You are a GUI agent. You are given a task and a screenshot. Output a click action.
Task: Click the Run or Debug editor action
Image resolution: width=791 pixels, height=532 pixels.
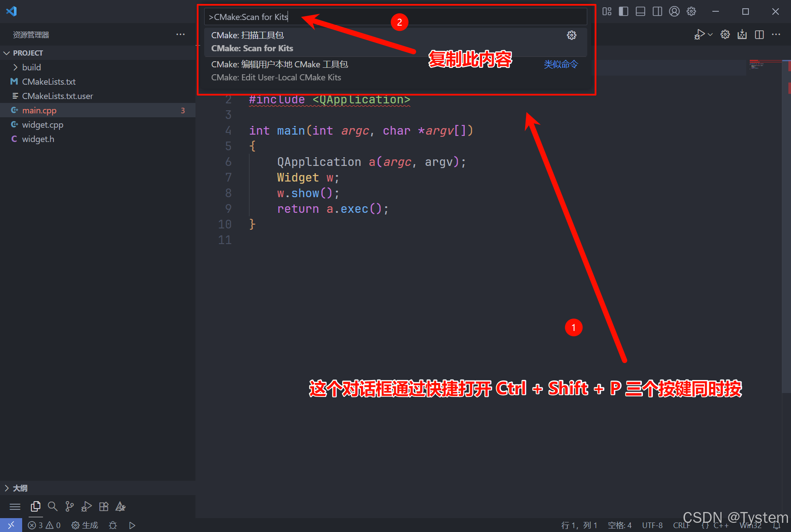pyautogui.click(x=699, y=34)
